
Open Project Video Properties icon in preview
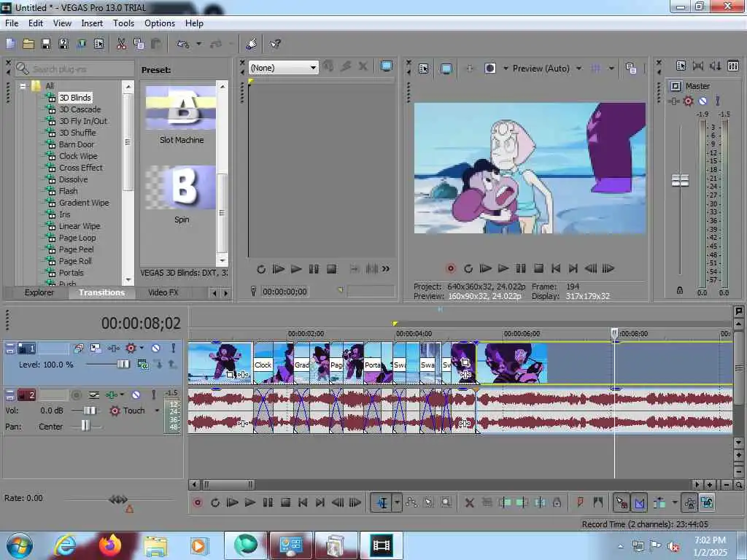(424, 69)
